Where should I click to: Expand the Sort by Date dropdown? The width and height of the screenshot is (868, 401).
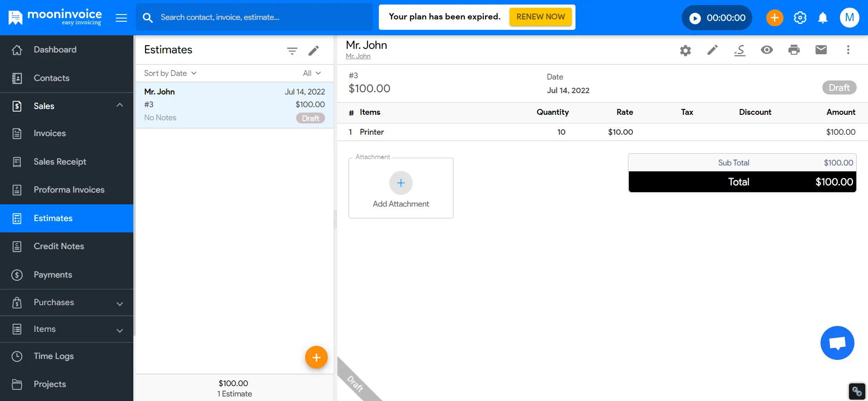click(x=170, y=73)
